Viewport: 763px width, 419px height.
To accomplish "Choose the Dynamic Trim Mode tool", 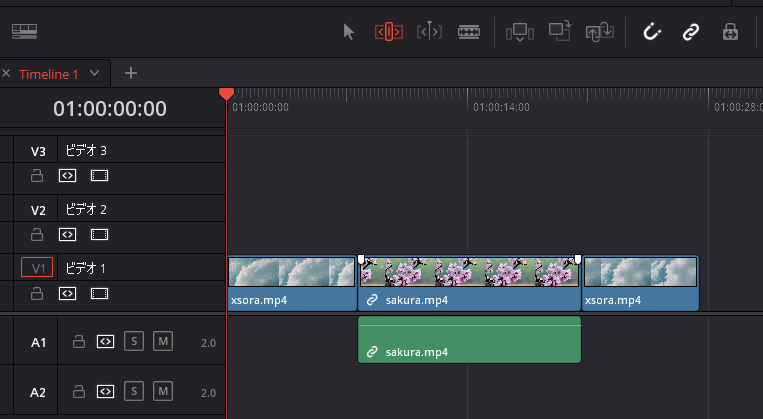I will coord(429,32).
